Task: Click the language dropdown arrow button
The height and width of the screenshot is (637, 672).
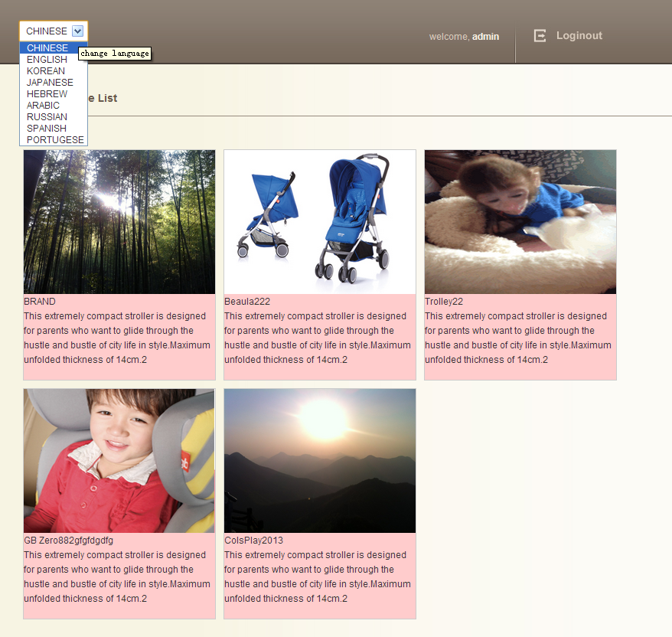Action: pyautogui.click(x=77, y=31)
